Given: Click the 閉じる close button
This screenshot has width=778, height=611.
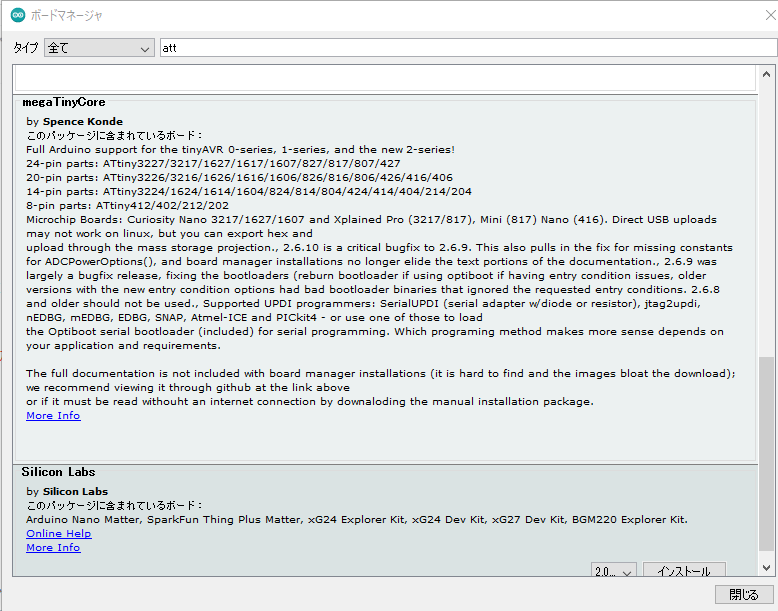Looking at the screenshot, I should click(744, 594).
